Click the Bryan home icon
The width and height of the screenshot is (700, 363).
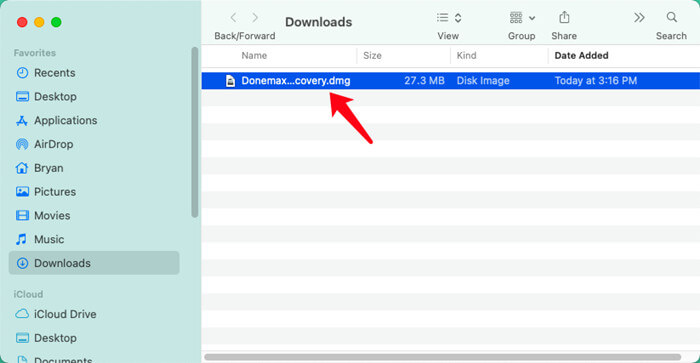(x=22, y=168)
